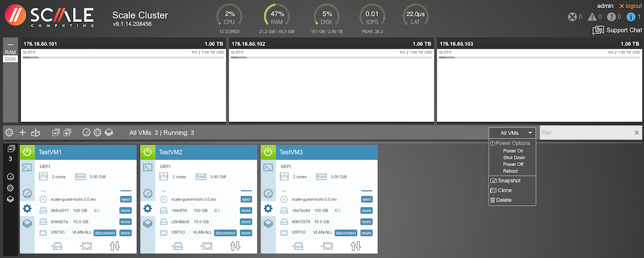This screenshot has width=644, height=258.
Task: Toggle TestVM2 green power button
Action: [x=147, y=152]
